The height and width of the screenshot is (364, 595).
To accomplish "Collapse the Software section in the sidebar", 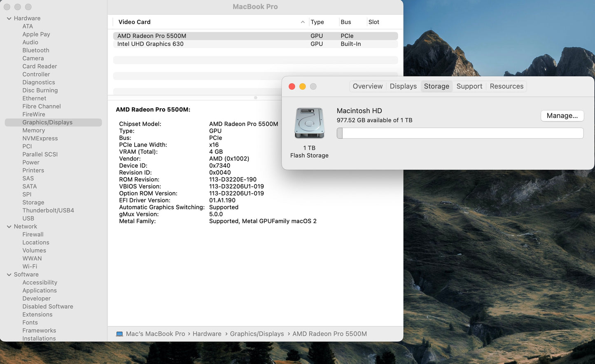I will pos(9,275).
